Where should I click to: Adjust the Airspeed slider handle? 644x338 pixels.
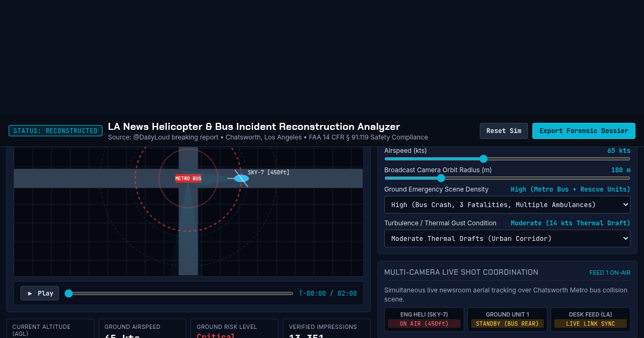click(484, 159)
